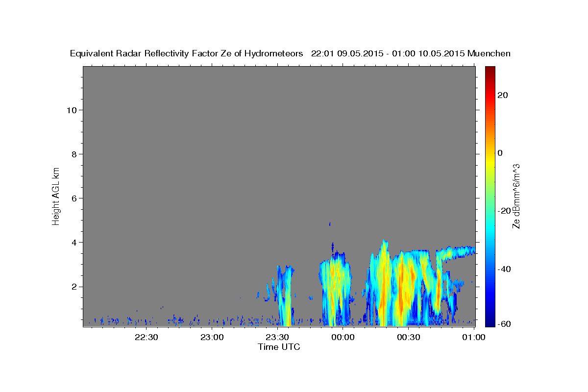Click the 00:30 time tick label

(408, 338)
